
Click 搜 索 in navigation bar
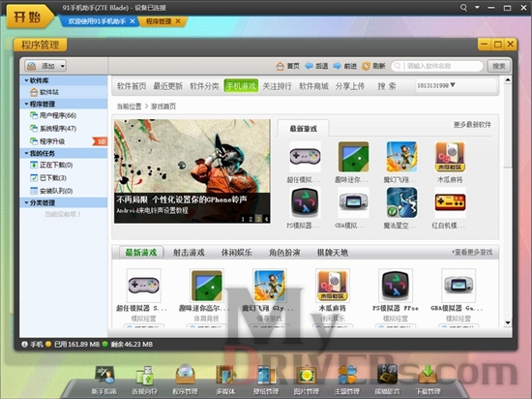[x=387, y=86]
